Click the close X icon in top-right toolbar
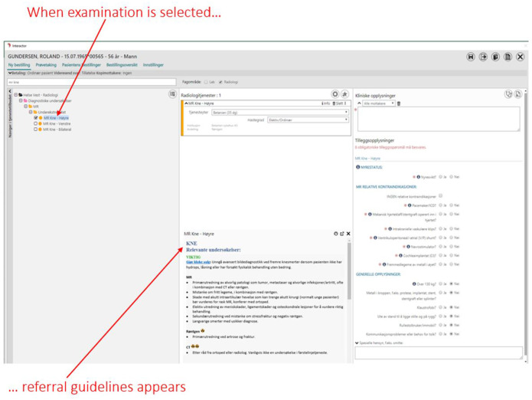This screenshot has width=532, height=400. point(520,57)
